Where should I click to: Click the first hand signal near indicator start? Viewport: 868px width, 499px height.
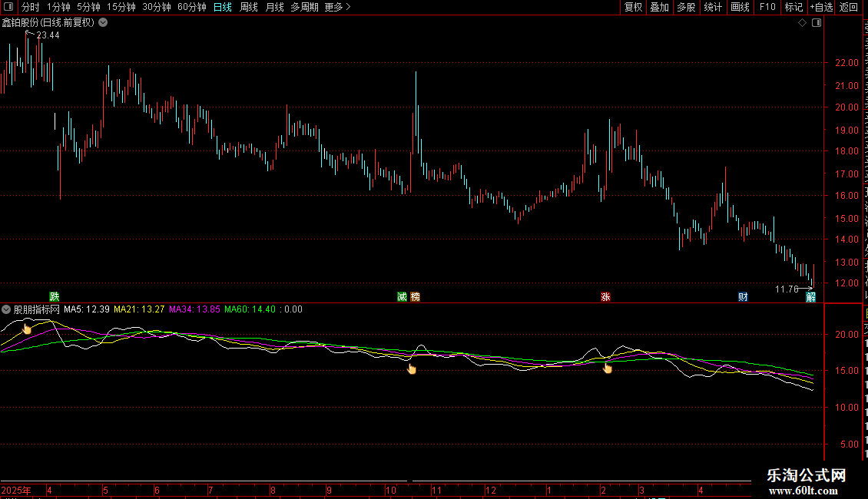tap(27, 329)
